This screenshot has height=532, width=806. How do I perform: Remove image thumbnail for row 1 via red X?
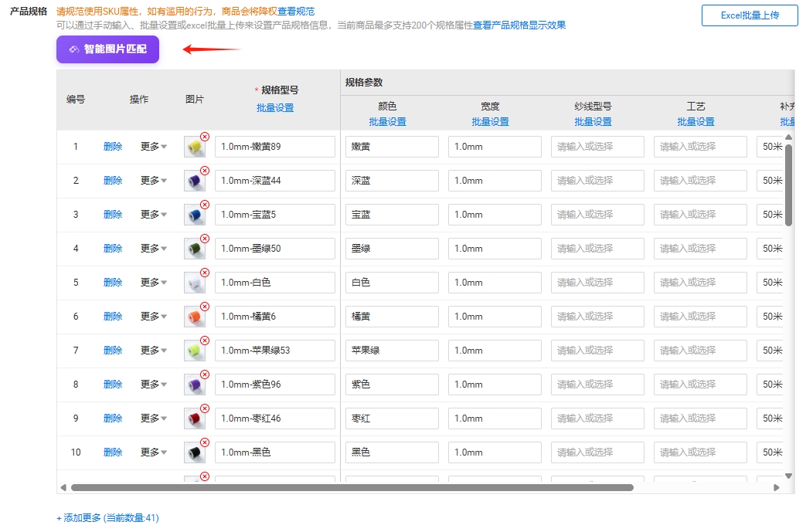(x=204, y=135)
